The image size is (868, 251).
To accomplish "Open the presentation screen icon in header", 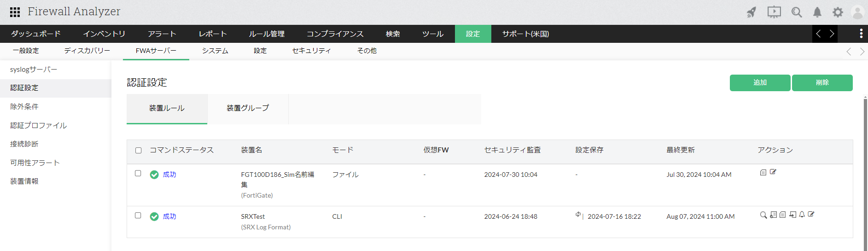I will 774,12.
